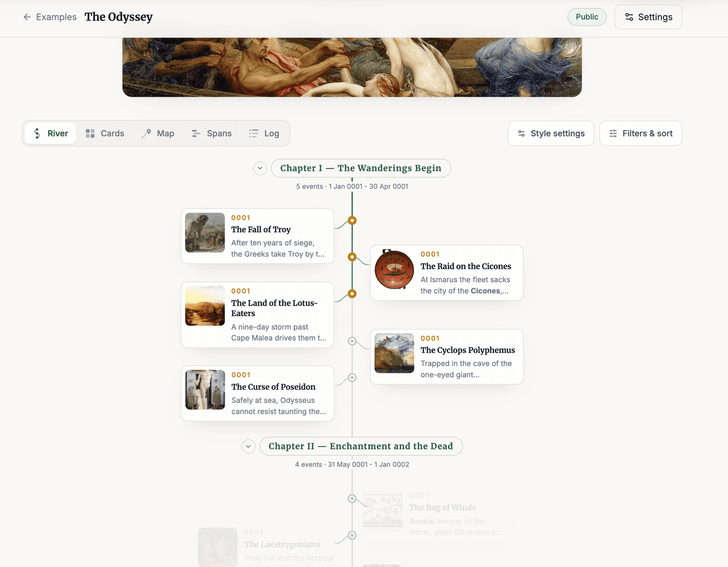Viewport: 728px width, 567px height.
Task: Switch to the Spans view tab
Action: (x=212, y=133)
